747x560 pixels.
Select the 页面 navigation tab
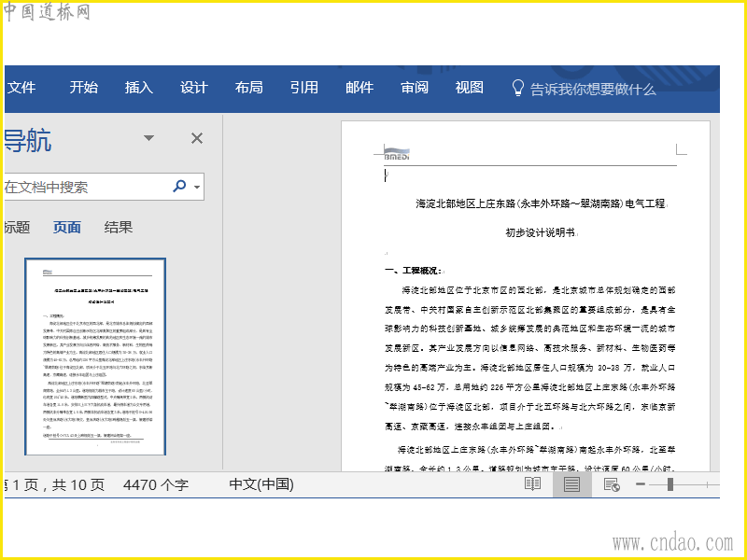point(66,227)
